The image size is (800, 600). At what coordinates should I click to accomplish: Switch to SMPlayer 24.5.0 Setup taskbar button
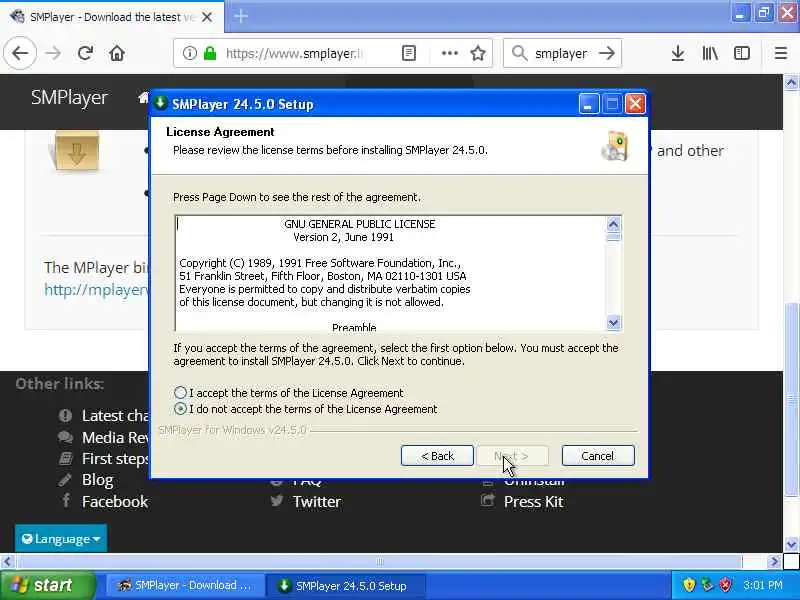(x=346, y=585)
